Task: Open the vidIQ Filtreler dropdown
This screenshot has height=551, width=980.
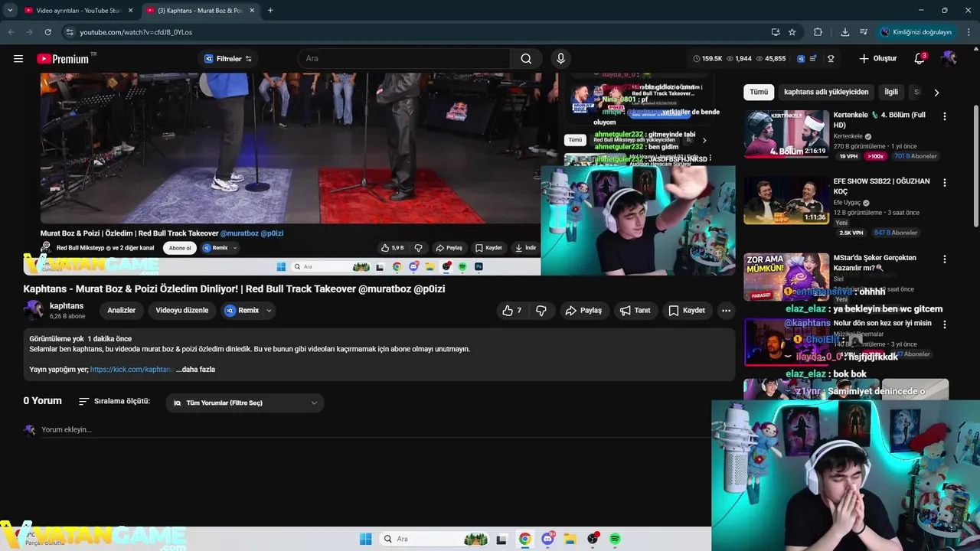Action: [x=228, y=59]
